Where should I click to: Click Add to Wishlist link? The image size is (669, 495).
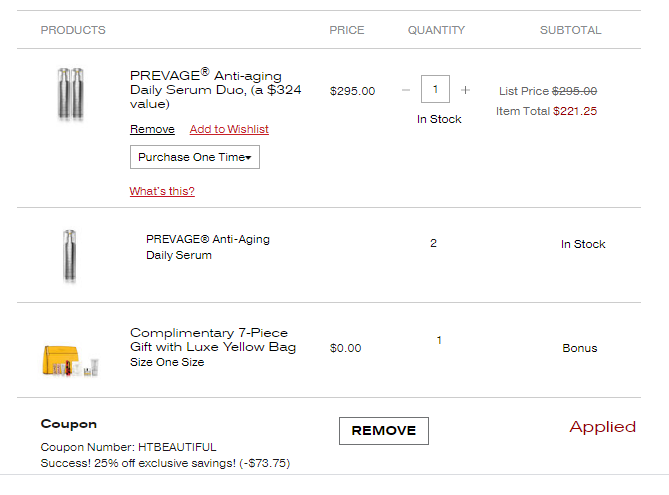229,129
